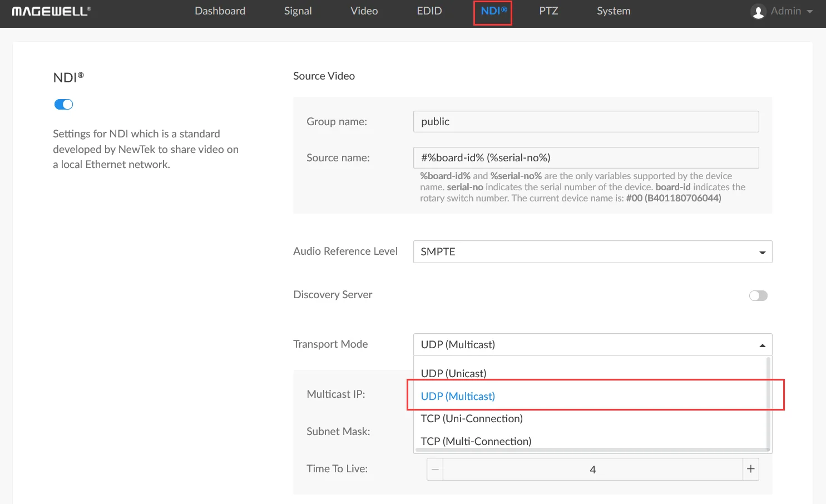This screenshot has height=504, width=826.
Task: Open the EDID tab
Action: pyautogui.click(x=429, y=11)
